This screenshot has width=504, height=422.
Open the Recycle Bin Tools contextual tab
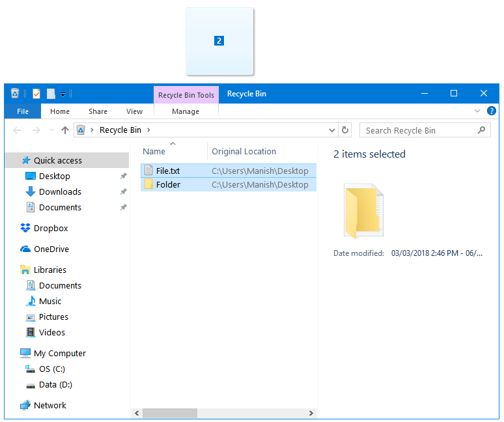pyautogui.click(x=186, y=95)
